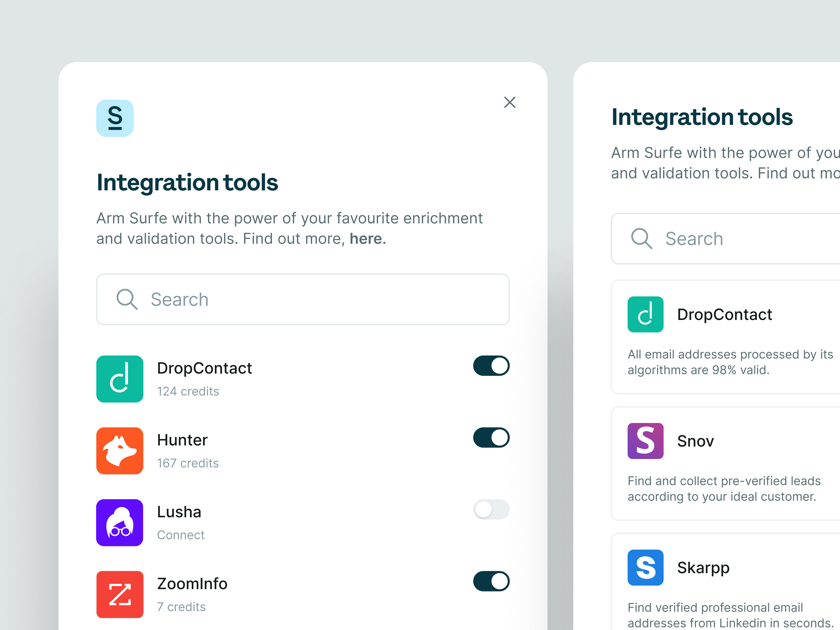Close the Integration tools dialog

(510, 102)
